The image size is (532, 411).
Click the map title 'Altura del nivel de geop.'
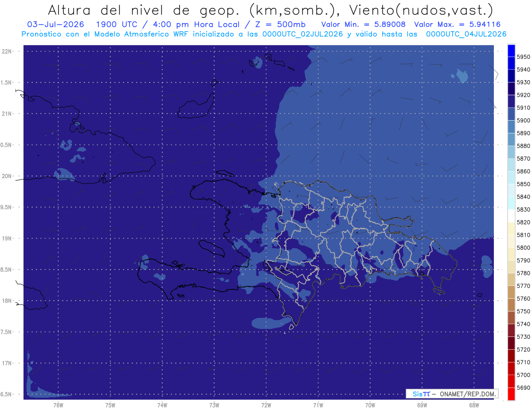coord(145,10)
